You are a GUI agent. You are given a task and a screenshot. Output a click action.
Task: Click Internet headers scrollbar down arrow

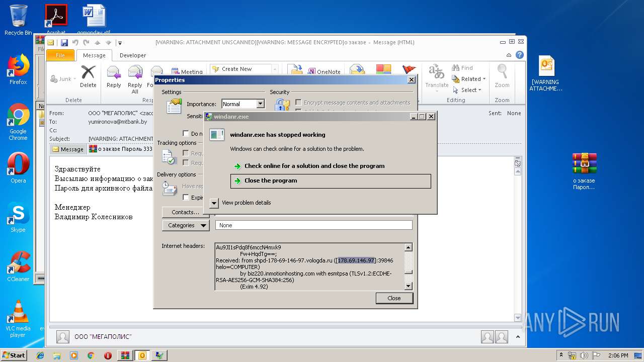point(409,286)
